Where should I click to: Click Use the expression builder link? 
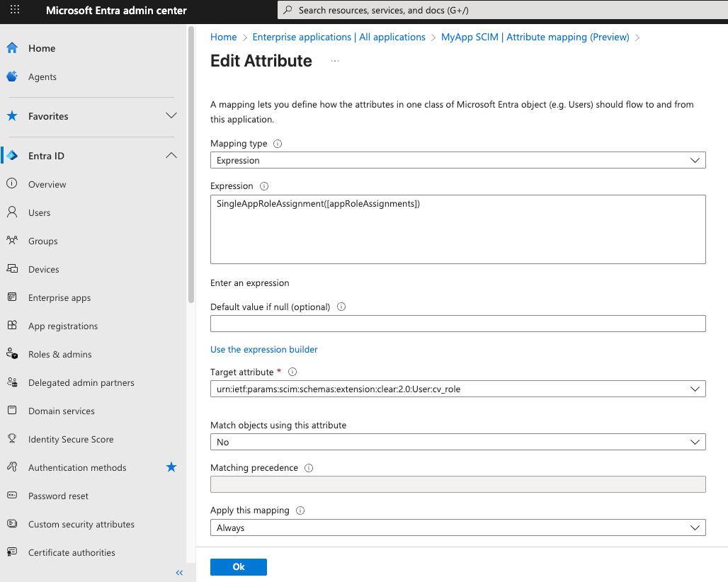point(263,349)
